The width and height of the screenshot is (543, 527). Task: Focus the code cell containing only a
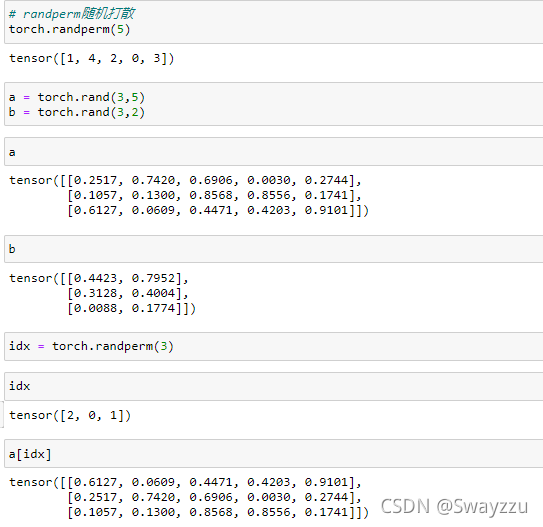[x=274, y=152]
